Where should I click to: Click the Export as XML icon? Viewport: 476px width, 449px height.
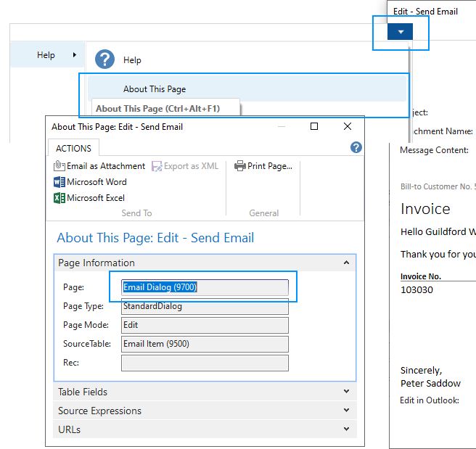[x=157, y=166]
